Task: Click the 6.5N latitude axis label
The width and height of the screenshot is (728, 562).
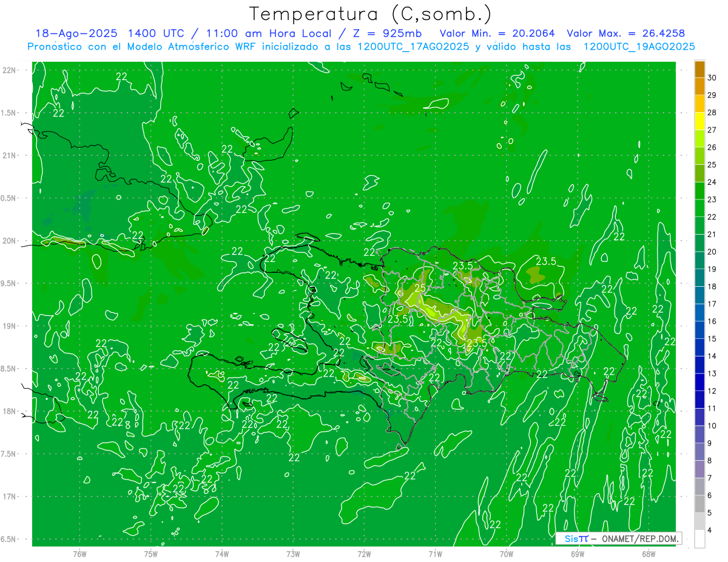Action: (x=10, y=539)
